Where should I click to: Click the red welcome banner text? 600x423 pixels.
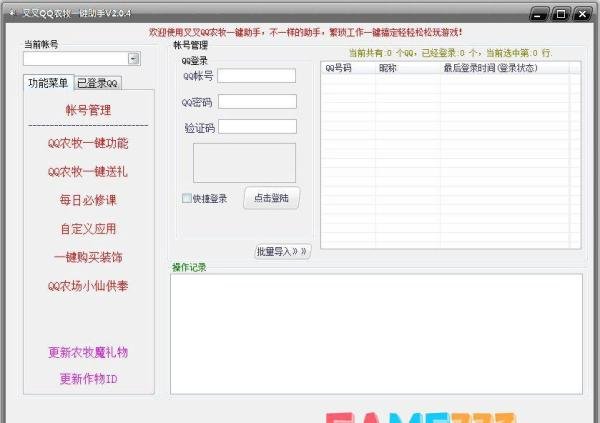click(x=305, y=33)
